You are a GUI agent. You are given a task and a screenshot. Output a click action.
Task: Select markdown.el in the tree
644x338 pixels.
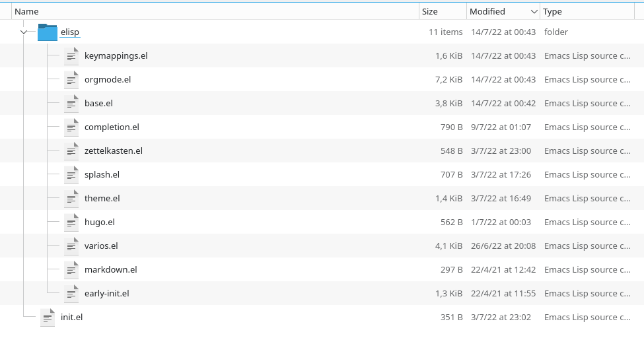coord(110,270)
